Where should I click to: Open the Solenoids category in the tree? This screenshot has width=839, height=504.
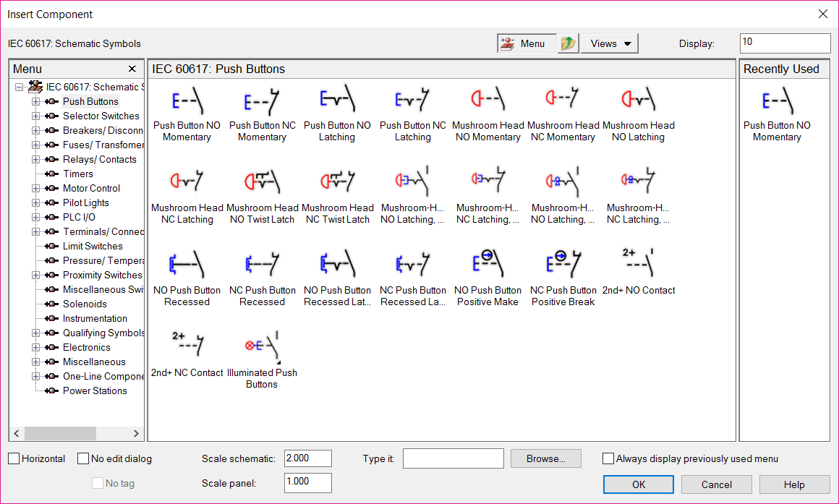85,304
